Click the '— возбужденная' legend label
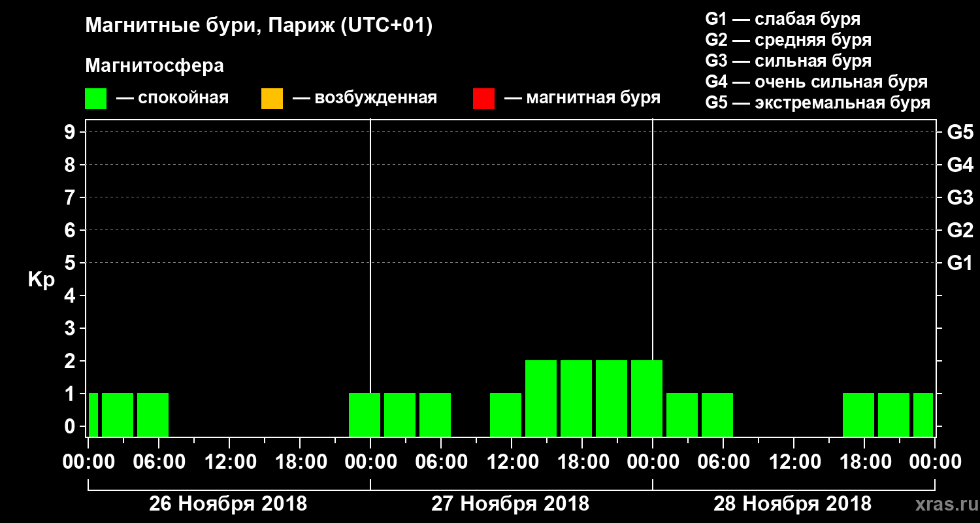980x523 pixels. coord(365,98)
